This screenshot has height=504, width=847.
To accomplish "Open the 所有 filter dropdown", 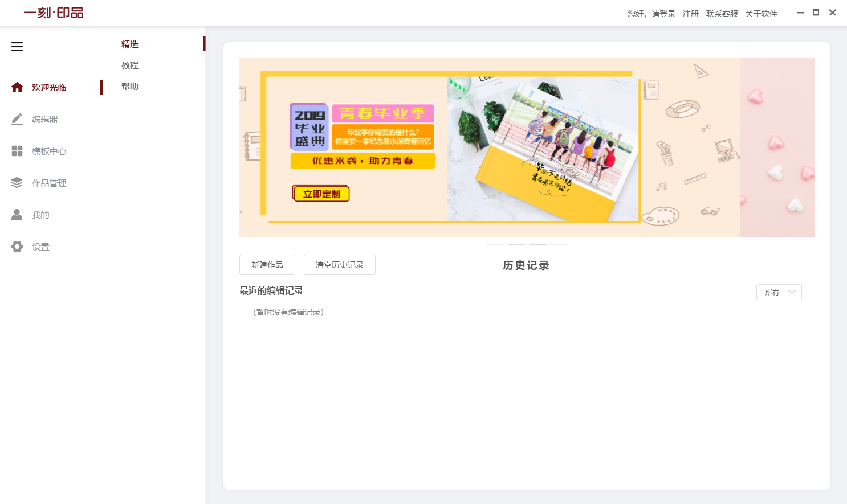I will (779, 292).
